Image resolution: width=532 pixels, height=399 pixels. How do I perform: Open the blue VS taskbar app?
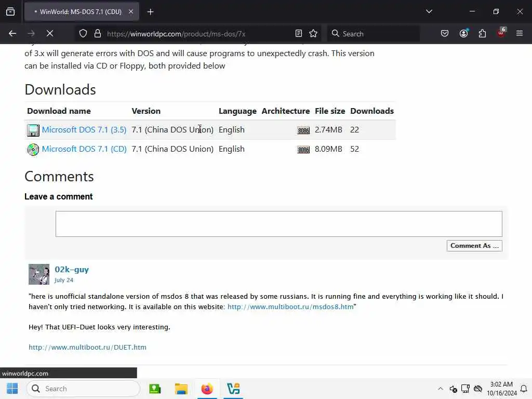(233, 389)
